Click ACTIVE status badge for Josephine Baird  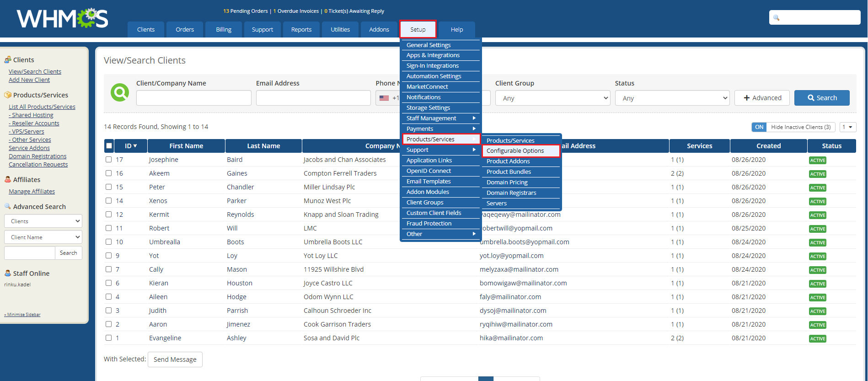(x=818, y=160)
